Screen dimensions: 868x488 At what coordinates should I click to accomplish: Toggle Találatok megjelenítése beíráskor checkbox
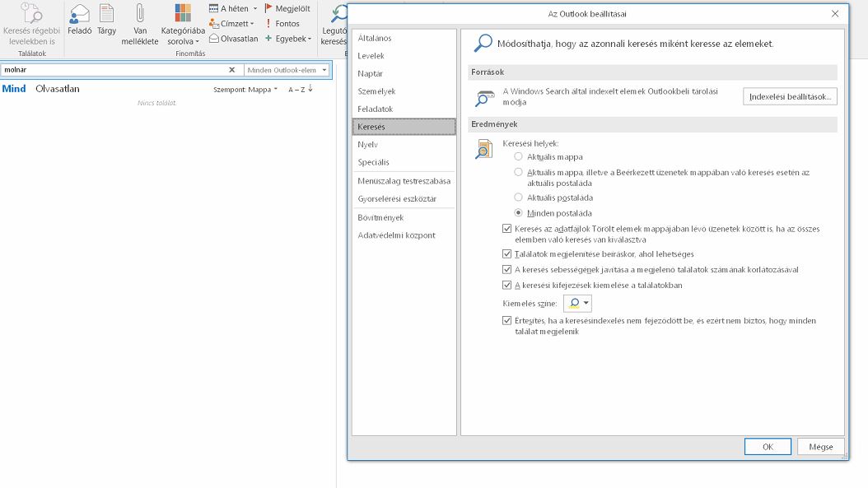[x=506, y=254]
